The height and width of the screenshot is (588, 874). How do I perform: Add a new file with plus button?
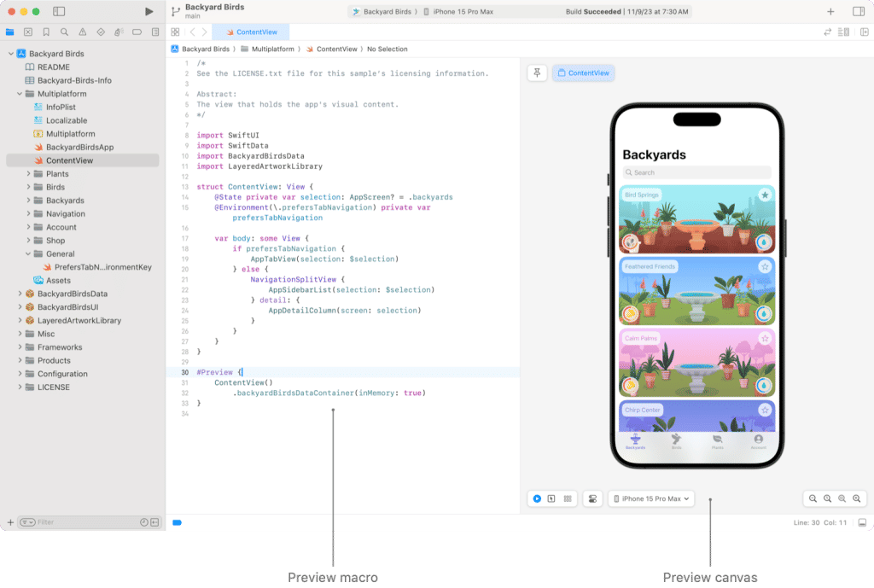coord(10,522)
